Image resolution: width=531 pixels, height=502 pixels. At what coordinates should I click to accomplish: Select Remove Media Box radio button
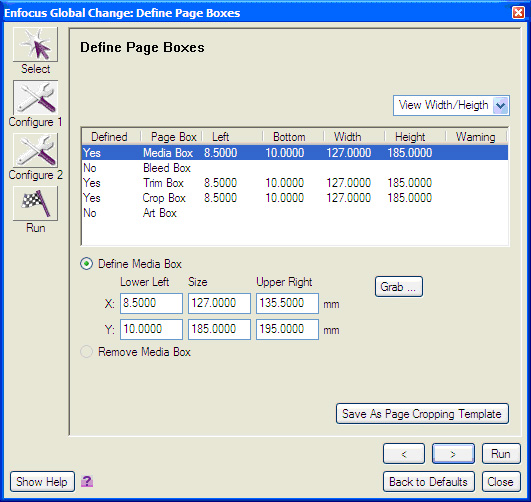click(x=86, y=352)
